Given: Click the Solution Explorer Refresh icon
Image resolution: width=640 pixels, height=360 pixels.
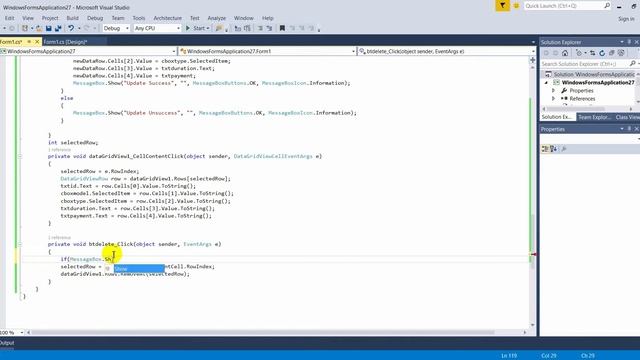Looking at the screenshot, I should tap(602, 53).
